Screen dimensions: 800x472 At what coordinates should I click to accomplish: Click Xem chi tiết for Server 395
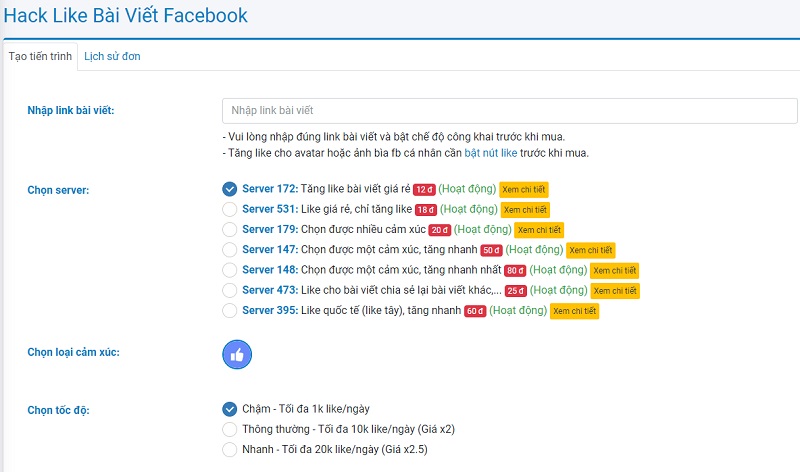[x=575, y=311]
